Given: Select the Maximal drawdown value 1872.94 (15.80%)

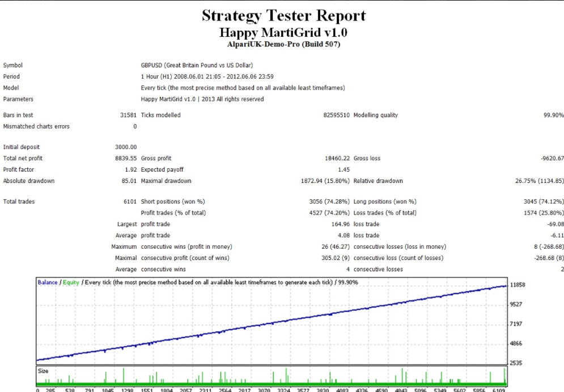Looking at the screenshot, I should 325,181.
